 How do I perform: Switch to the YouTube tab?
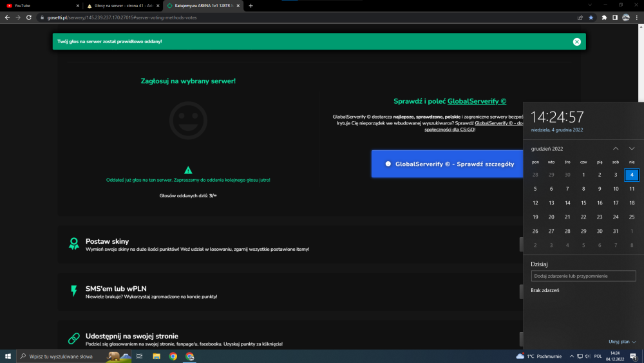pyautogui.click(x=40, y=6)
